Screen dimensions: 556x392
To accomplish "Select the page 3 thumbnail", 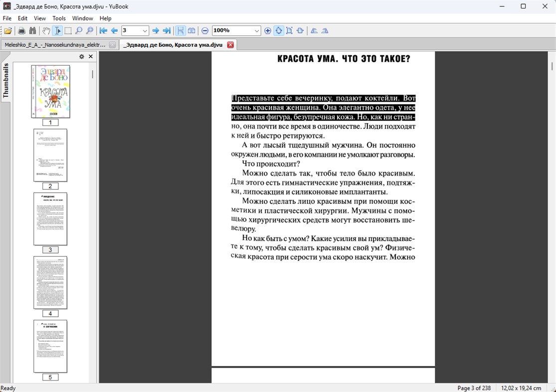I will pos(50,219).
